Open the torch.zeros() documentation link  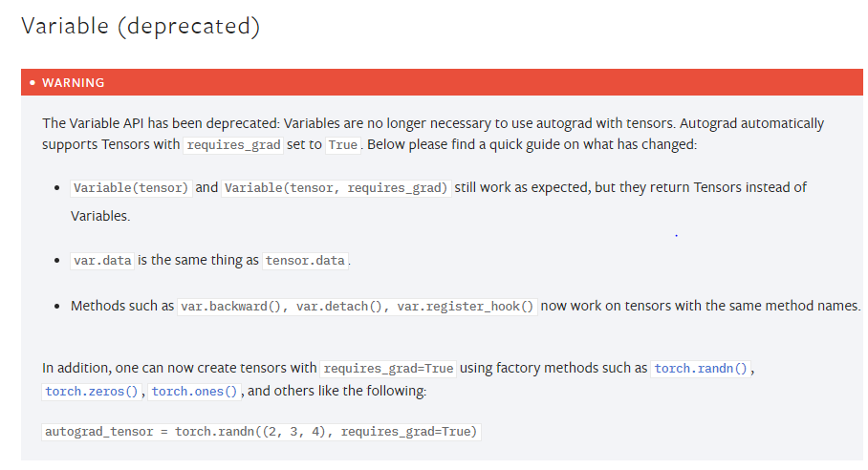click(x=94, y=392)
